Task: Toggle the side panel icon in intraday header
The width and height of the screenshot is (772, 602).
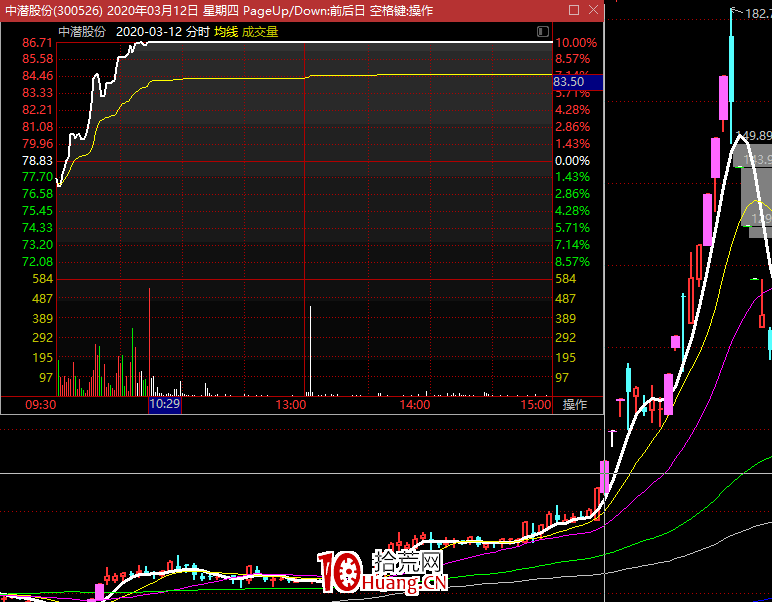Action: (543, 32)
